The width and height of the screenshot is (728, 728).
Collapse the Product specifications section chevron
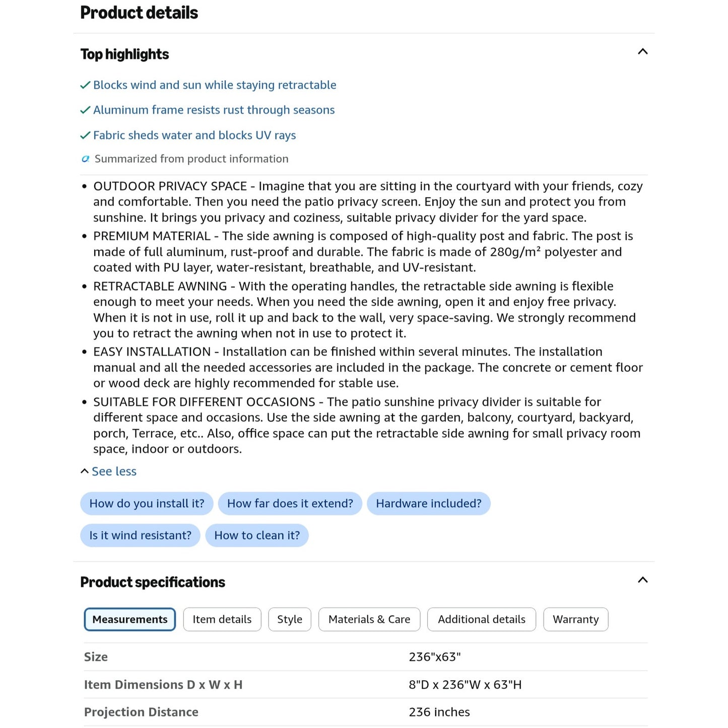pos(642,580)
